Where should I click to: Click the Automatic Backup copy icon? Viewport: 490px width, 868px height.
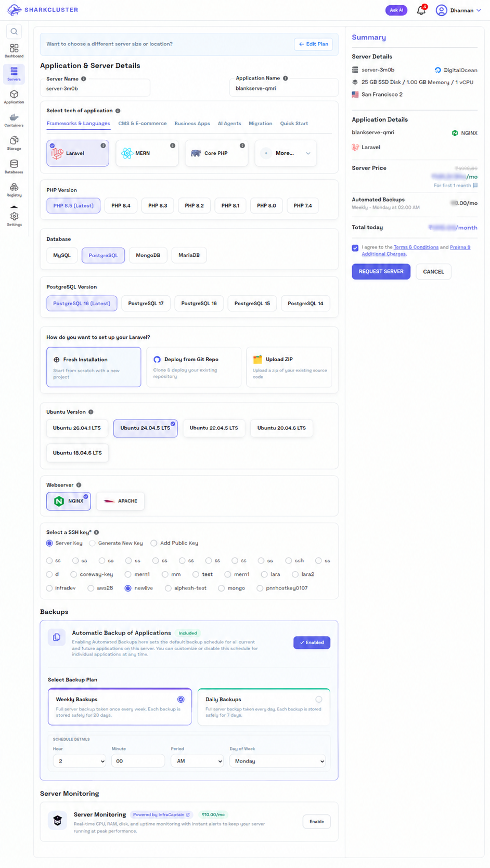(57, 637)
